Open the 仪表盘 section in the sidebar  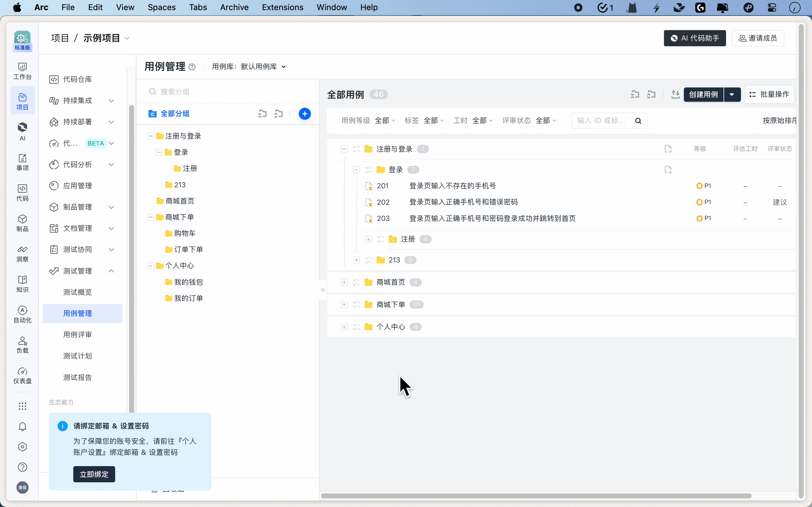pos(22,376)
